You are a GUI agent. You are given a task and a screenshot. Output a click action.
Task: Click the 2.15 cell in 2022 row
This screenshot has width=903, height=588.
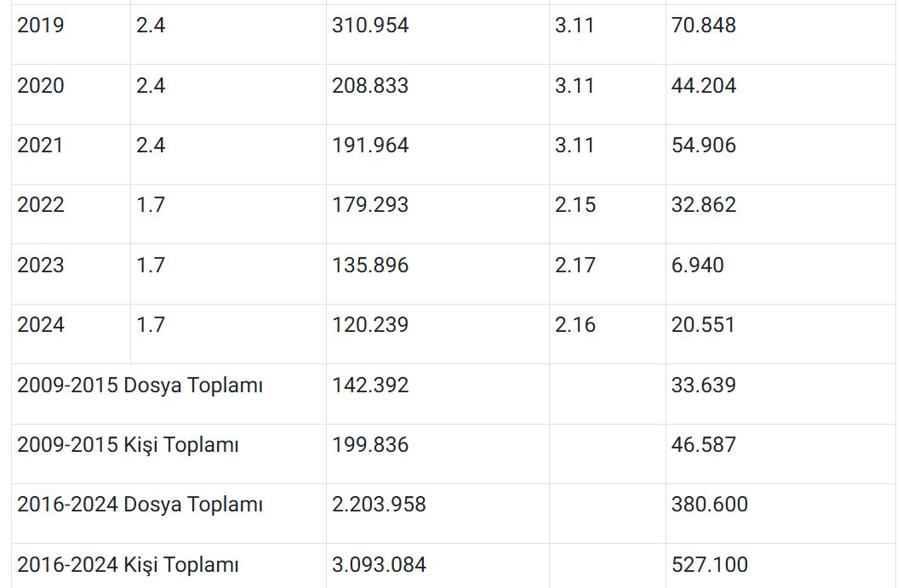[x=575, y=205]
